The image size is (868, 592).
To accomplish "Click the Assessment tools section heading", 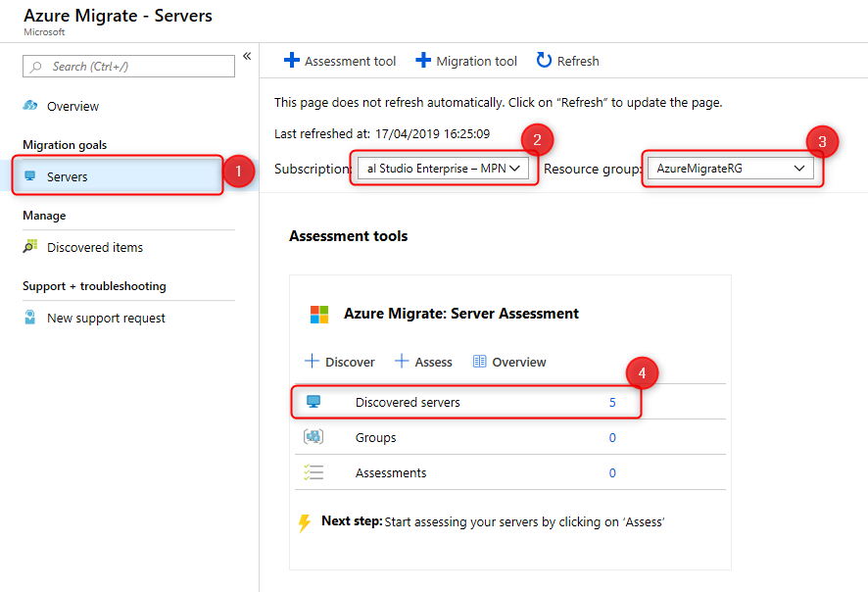I will (x=348, y=236).
